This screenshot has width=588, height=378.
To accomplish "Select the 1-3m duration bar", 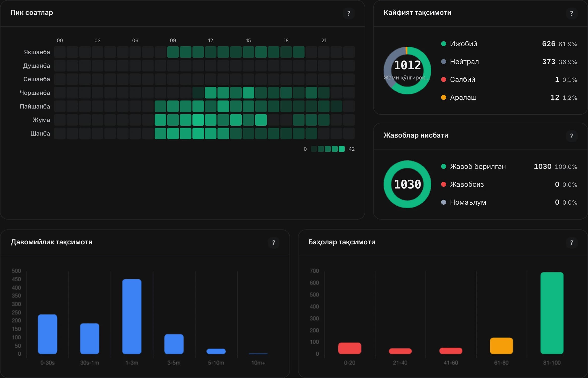I will [x=132, y=316].
